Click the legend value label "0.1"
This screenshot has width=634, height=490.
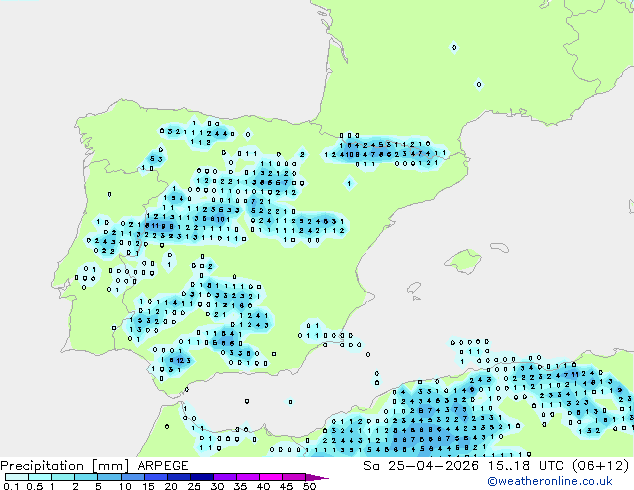(x=11, y=486)
